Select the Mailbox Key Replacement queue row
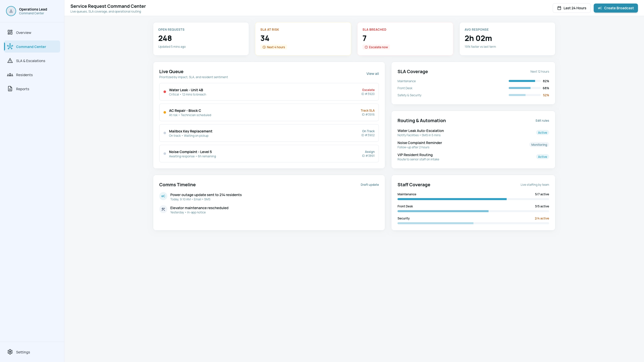Image resolution: width=644 pixels, height=362 pixels. 269,133
